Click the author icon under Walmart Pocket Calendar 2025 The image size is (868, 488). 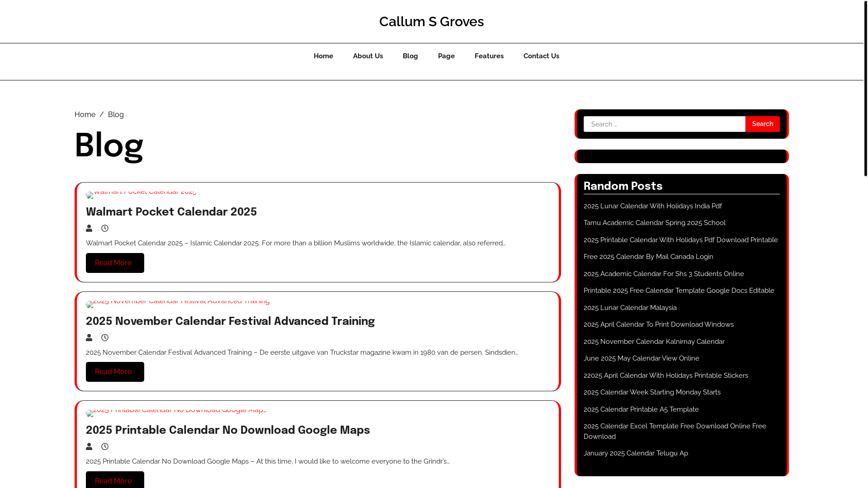point(89,228)
